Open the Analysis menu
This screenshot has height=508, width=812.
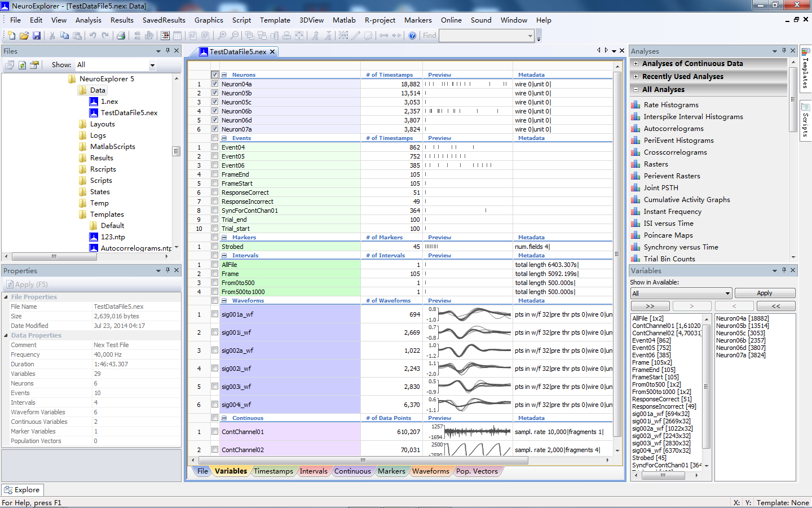pyautogui.click(x=89, y=20)
